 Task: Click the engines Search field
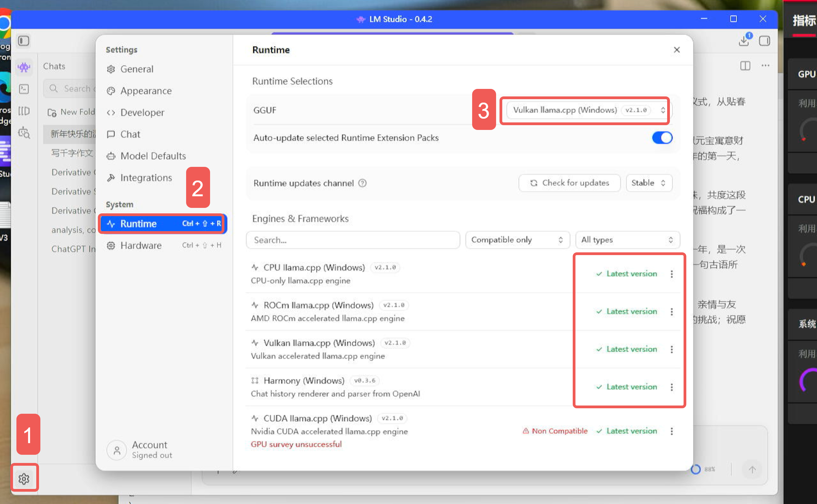352,240
